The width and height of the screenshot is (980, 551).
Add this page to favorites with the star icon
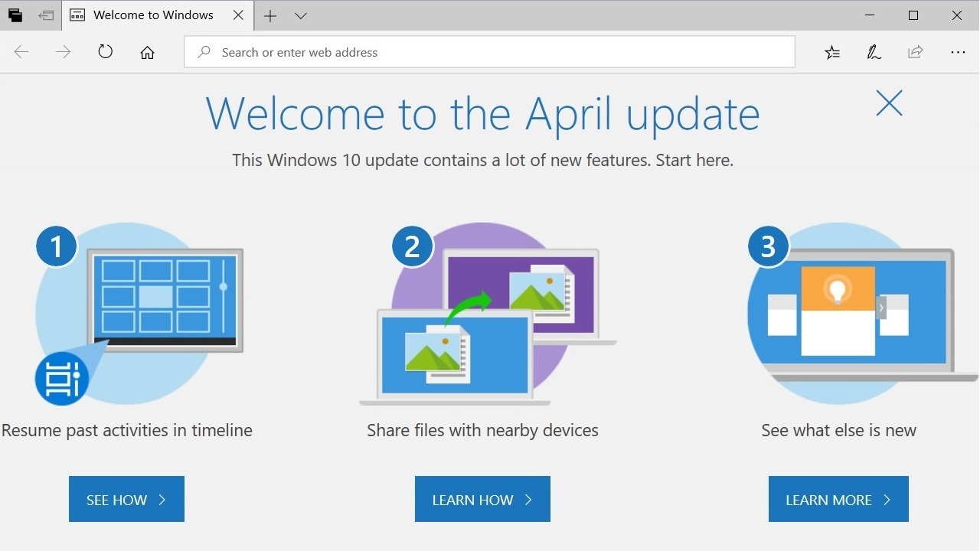click(832, 52)
